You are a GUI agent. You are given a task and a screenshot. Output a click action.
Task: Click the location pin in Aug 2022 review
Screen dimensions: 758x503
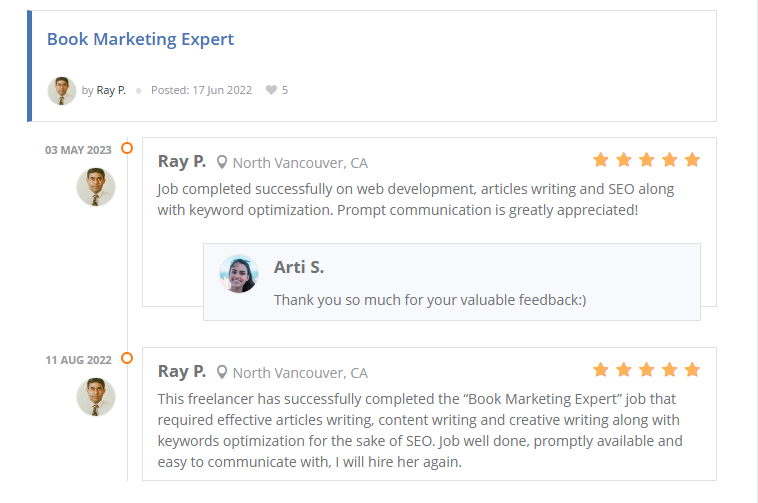(x=222, y=372)
